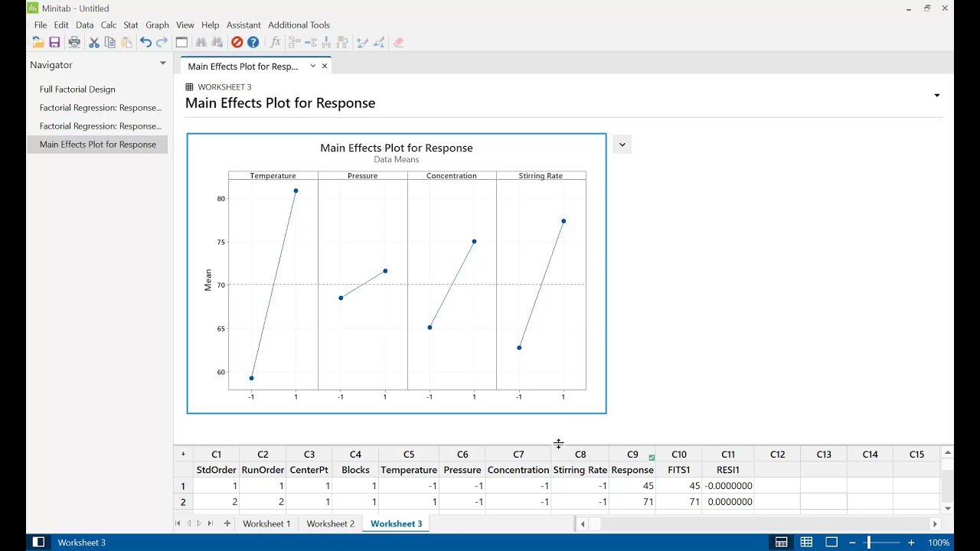Click the Response cell with value 71
The image size is (980, 551).
click(632, 502)
